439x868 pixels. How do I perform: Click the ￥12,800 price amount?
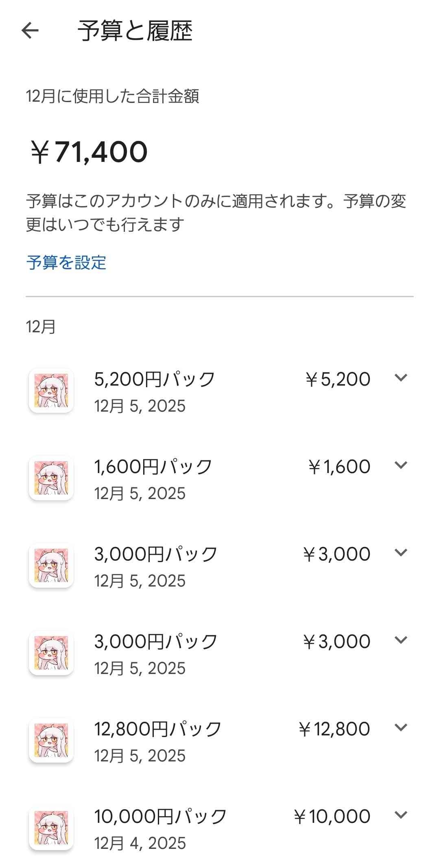pyautogui.click(x=334, y=729)
